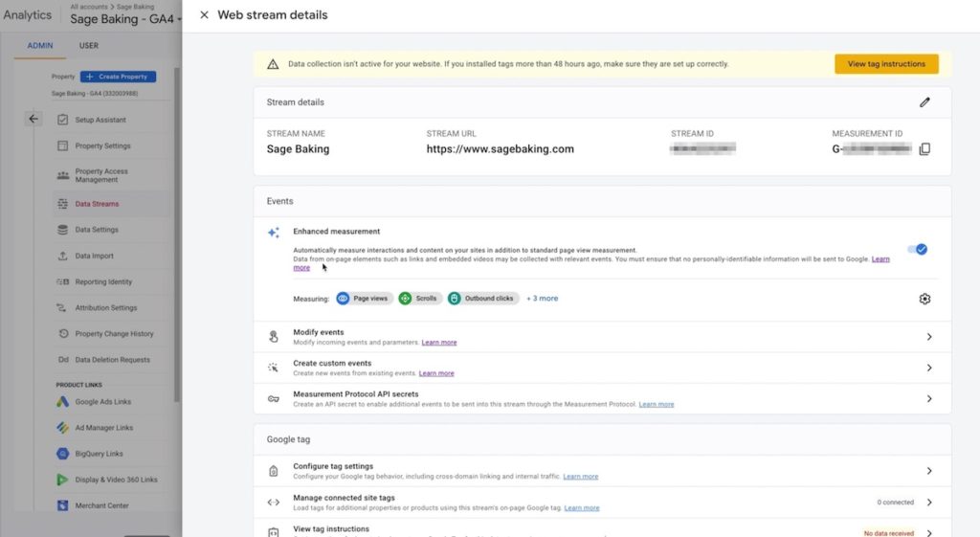This screenshot has height=537, width=980.
Task: Open Learn more link for Measurement Protocol
Action: coord(657,405)
